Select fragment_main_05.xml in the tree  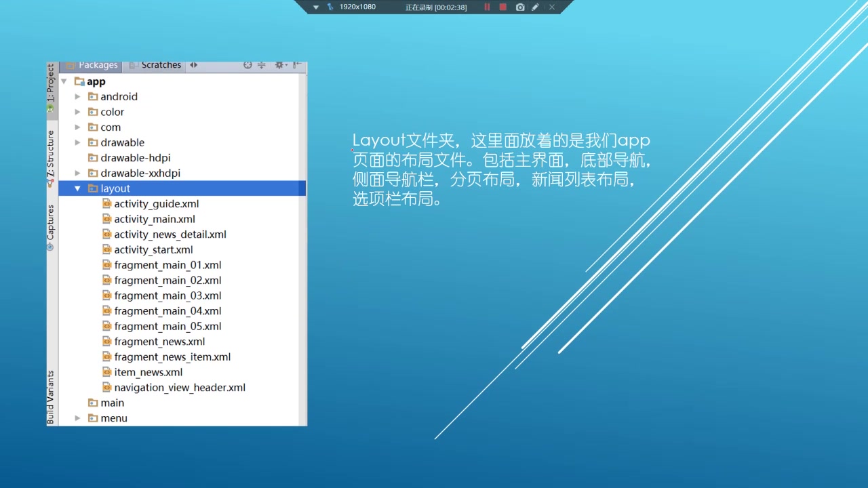(x=162, y=326)
